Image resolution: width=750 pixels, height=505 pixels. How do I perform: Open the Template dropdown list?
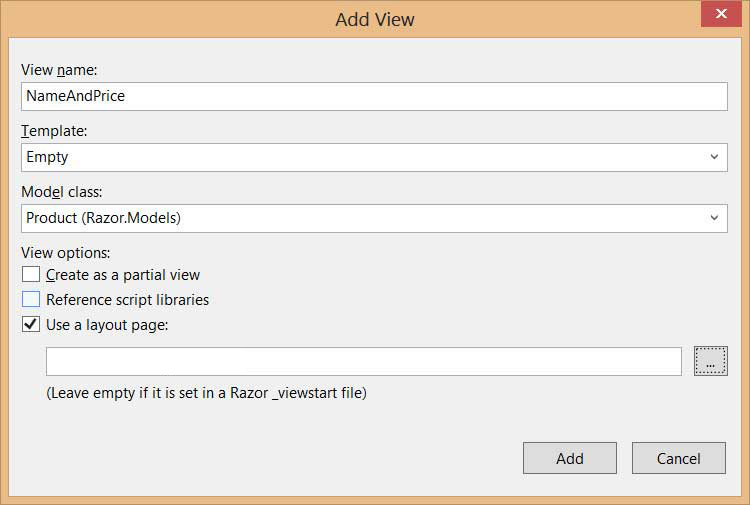point(374,157)
